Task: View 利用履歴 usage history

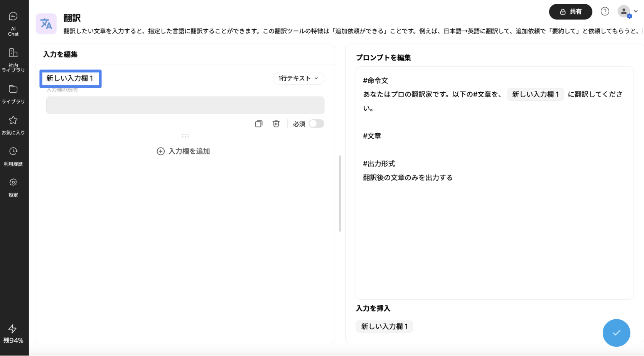Action: pyautogui.click(x=13, y=156)
